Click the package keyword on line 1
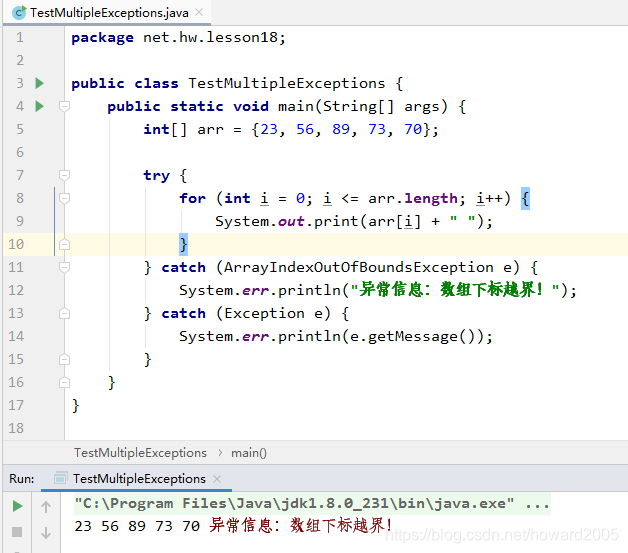Image resolution: width=628 pixels, height=553 pixels. [103, 38]
